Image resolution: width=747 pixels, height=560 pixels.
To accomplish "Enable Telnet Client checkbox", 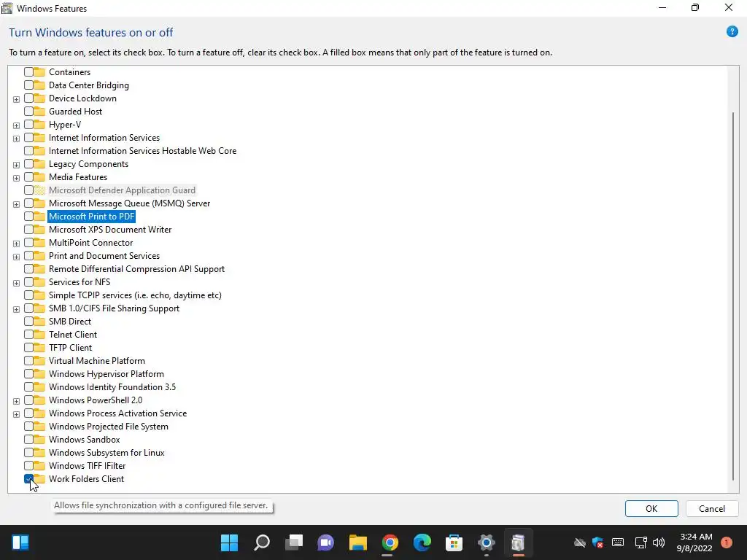I will (28, 334).
